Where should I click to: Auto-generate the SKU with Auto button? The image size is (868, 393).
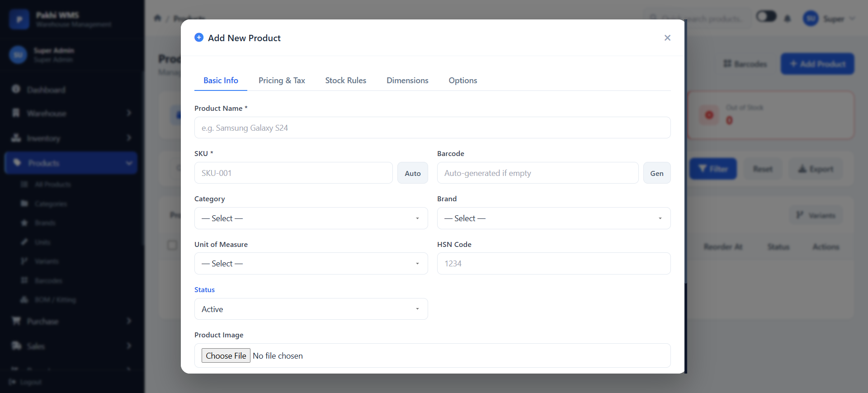[x=413, y=173]
